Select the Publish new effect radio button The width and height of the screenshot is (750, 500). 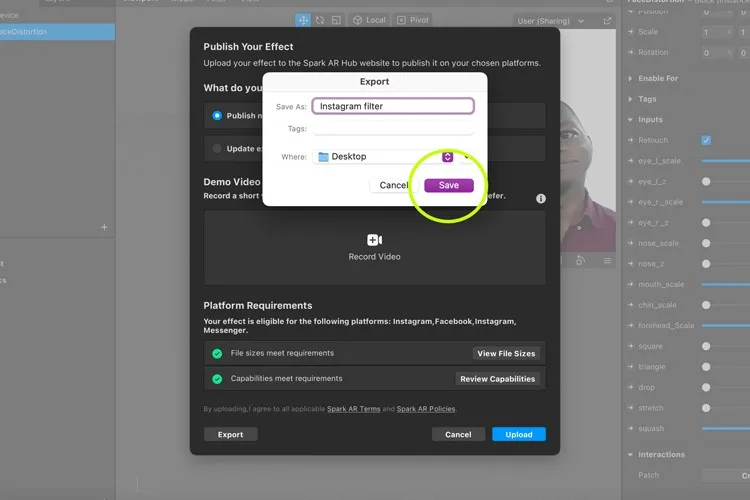[x=217, y=115]
